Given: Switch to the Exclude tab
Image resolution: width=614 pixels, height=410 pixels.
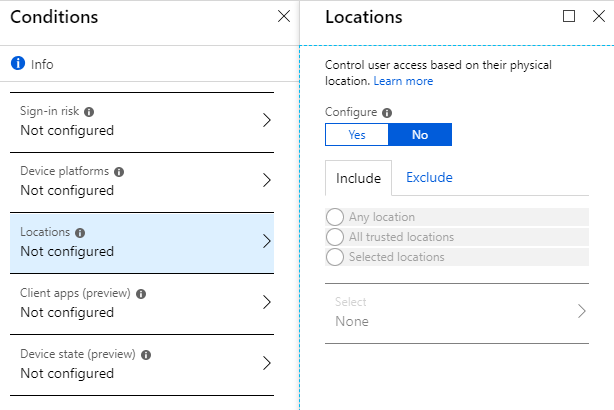Looking at the screenshot, I should pos(429,178).
